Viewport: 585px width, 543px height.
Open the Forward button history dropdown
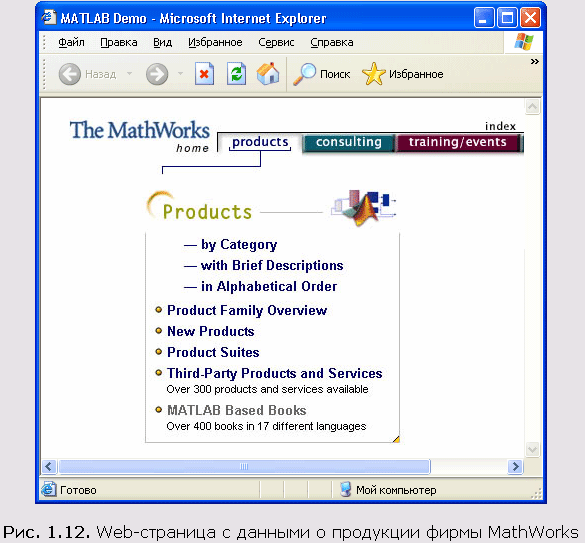(180, 74)
